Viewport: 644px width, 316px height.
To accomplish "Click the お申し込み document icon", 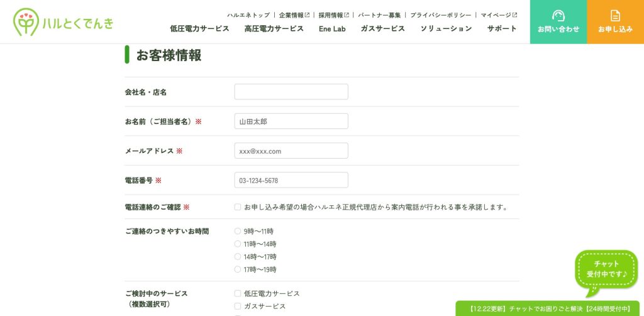I will coord(615,16).
